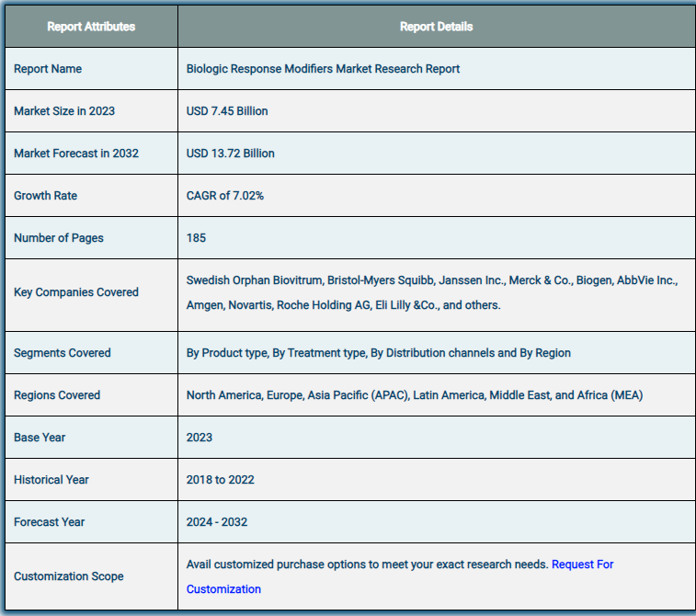The width and height of the screenshot is (696, 616).
Task: Select the 'Avail customized purchase options' sentence
Action: [367, 565]
